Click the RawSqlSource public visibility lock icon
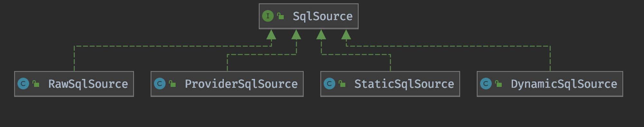 36,84
